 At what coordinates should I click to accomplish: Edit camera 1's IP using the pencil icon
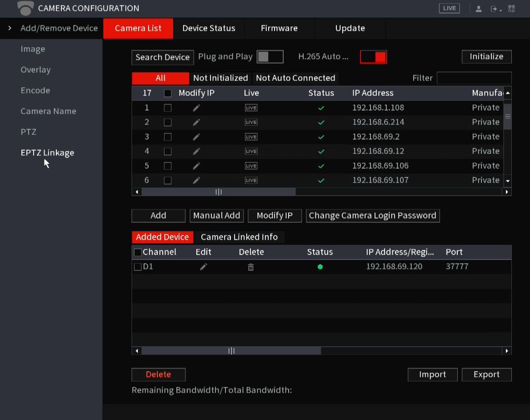point(196,108)
